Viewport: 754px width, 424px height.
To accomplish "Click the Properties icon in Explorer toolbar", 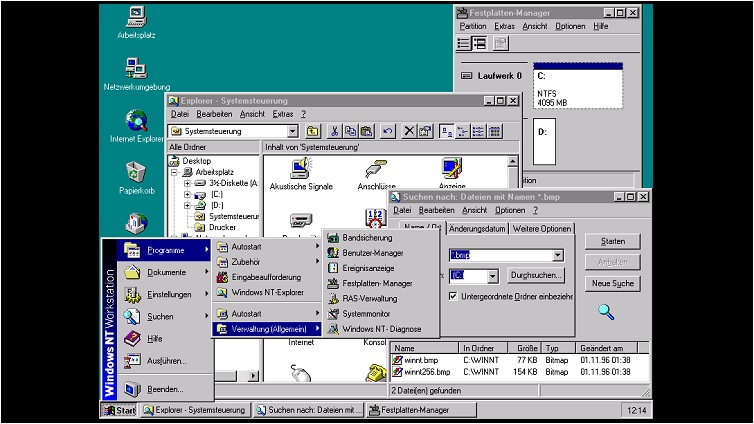I will [x=424, y=131].
